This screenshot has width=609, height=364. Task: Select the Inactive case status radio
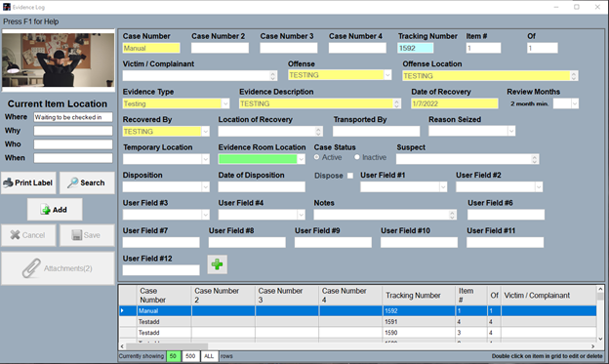[357, 157]
